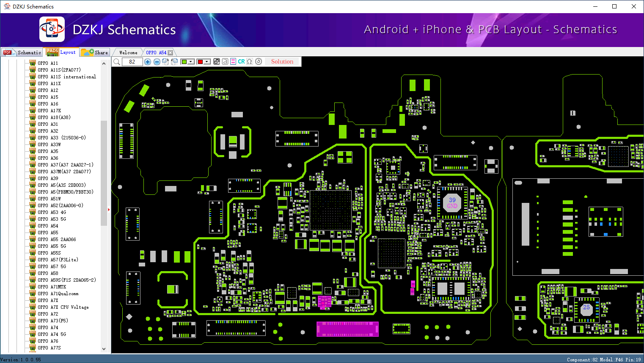This screenshot has width=644, height=363.
Task: Open the Share tab
Action: [x=95, y=53]
